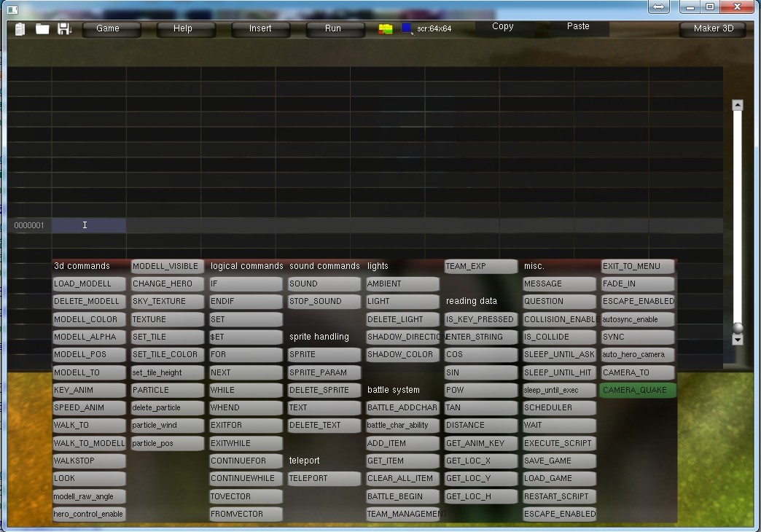
Task: Choose the CAMERA_QUAKE command
Action: 637,391
